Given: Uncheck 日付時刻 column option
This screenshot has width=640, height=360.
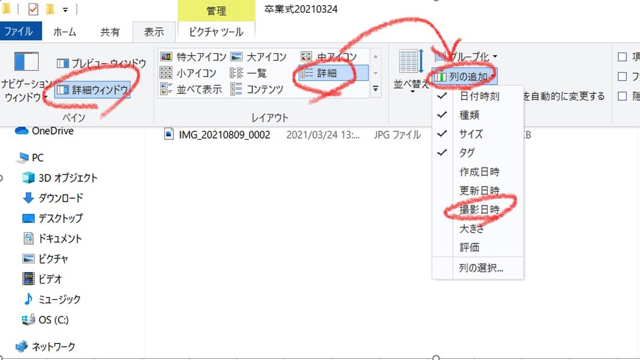Looking at the screenshot, I should (478, 96).
